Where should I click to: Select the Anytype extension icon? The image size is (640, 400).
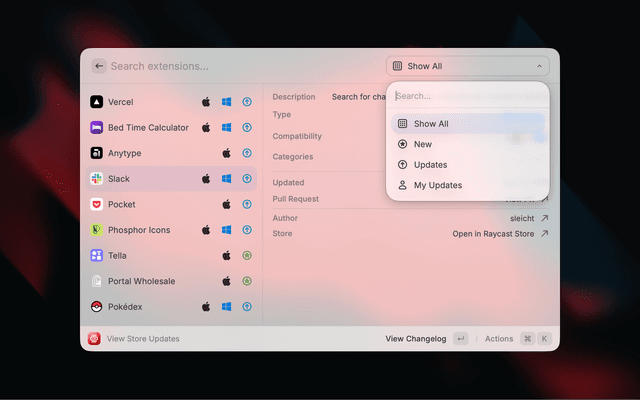coord(96,153)
